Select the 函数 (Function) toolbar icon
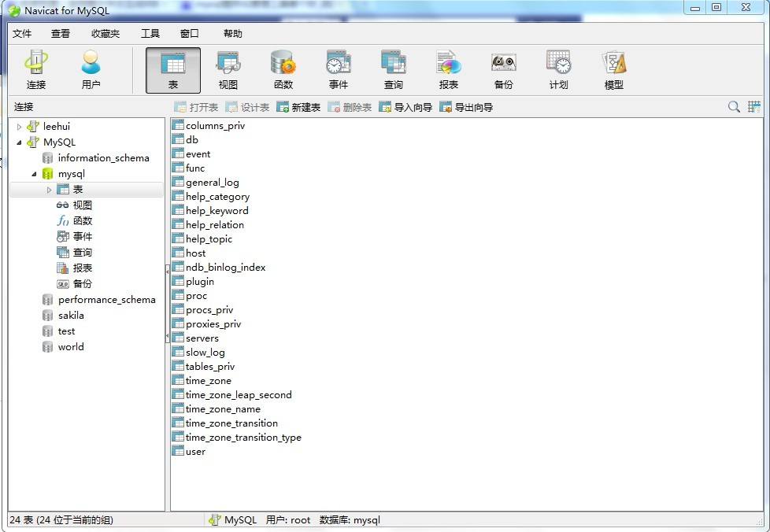 283,70
